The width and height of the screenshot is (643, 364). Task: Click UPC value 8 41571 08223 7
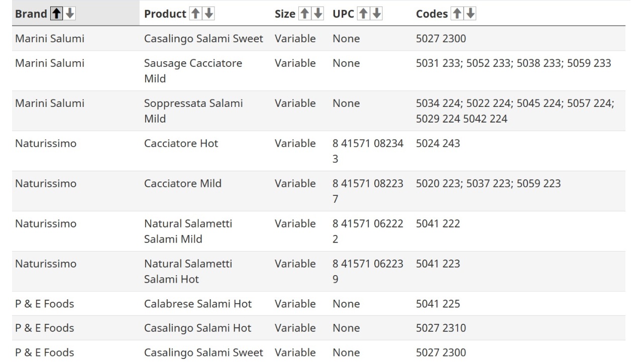tap(368, 191)
